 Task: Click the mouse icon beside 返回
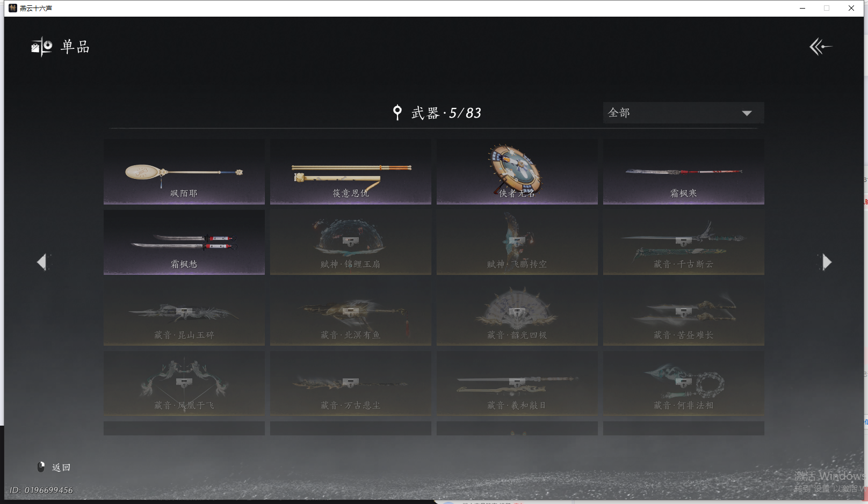tap(41, 467)
